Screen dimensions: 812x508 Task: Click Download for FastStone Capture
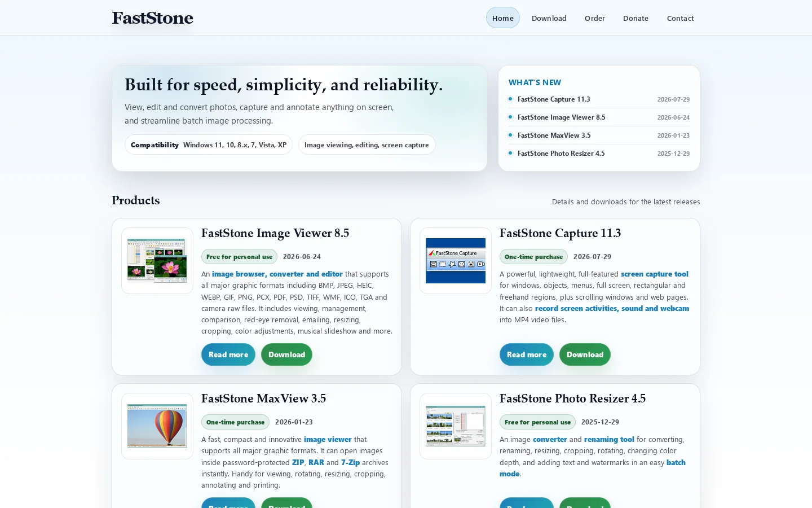tap(585, 354)
